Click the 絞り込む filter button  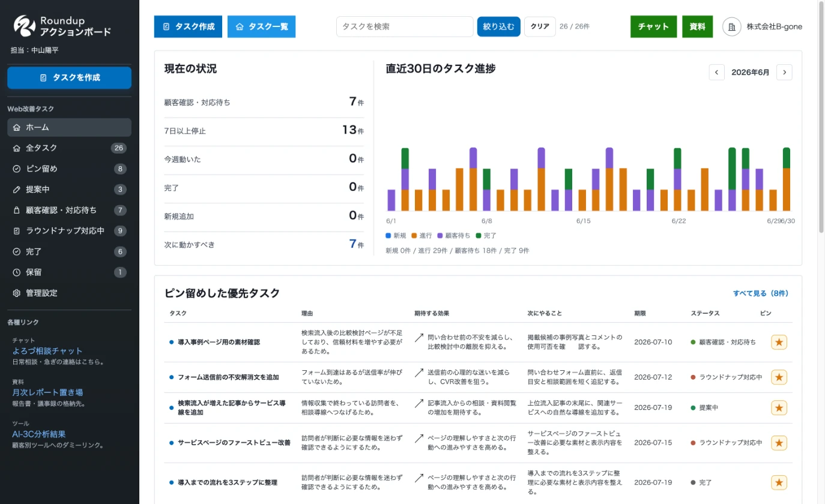[498, 26]
